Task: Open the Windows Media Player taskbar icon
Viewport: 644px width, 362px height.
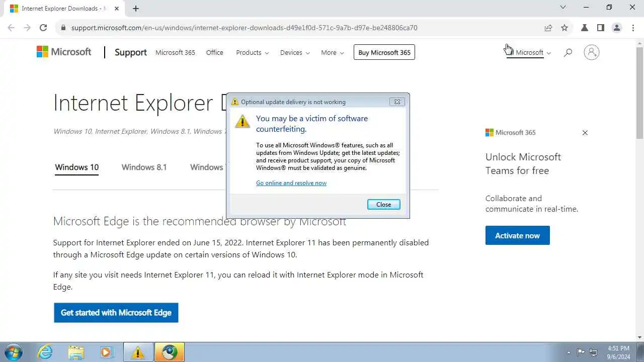Action: click(x=106, y=352)
